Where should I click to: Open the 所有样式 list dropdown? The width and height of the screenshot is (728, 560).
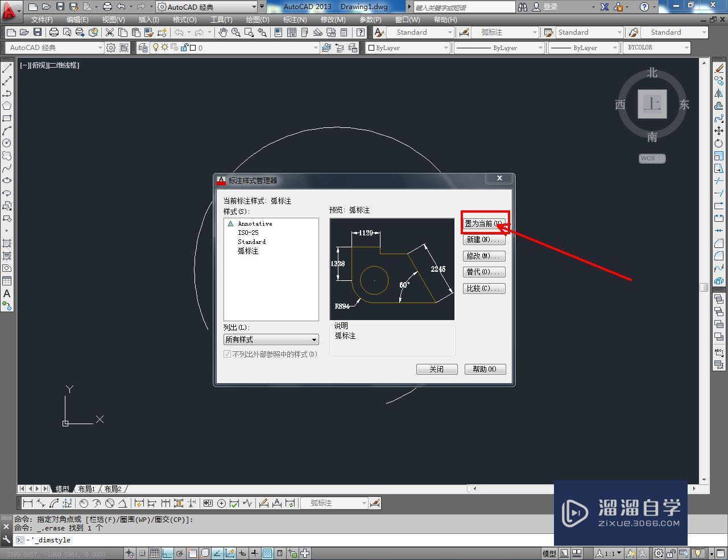[271, 339]
